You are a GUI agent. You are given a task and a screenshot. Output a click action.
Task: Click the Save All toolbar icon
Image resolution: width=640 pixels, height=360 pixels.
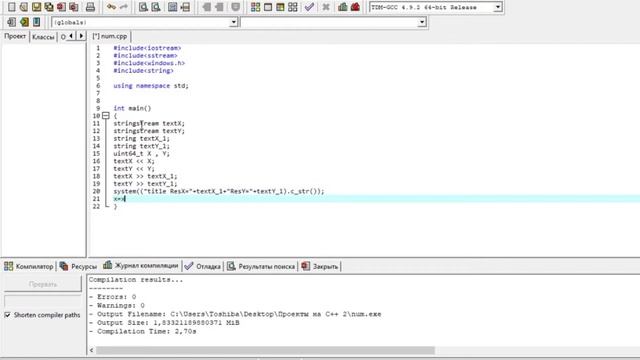[x=49, y=7]
